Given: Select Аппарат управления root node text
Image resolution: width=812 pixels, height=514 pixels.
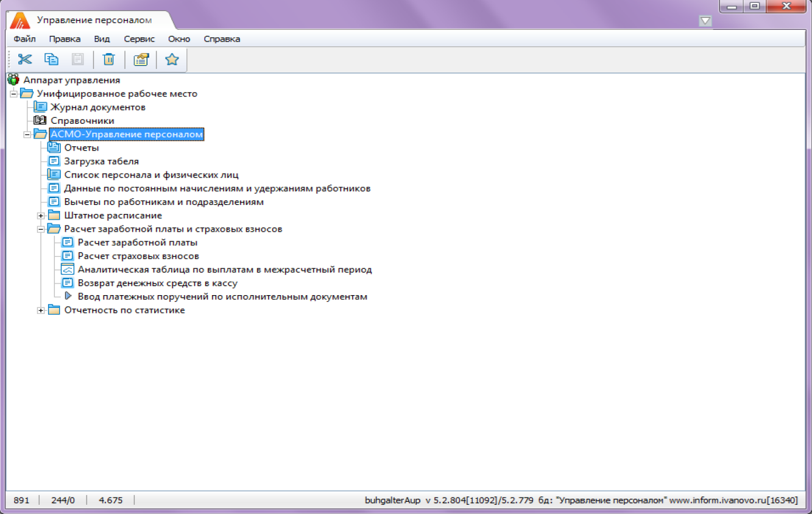Looking at the screenshot, I should [72, 80].
